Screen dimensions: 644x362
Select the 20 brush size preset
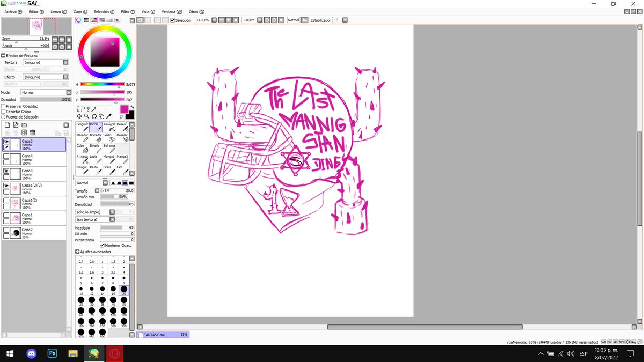click(124, 290)
